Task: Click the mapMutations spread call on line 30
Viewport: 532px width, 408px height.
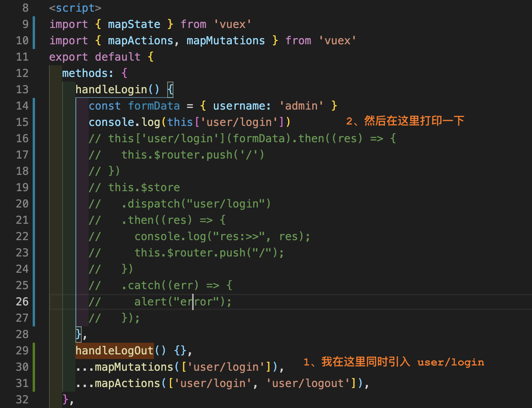Action: (x=180, y=367)
